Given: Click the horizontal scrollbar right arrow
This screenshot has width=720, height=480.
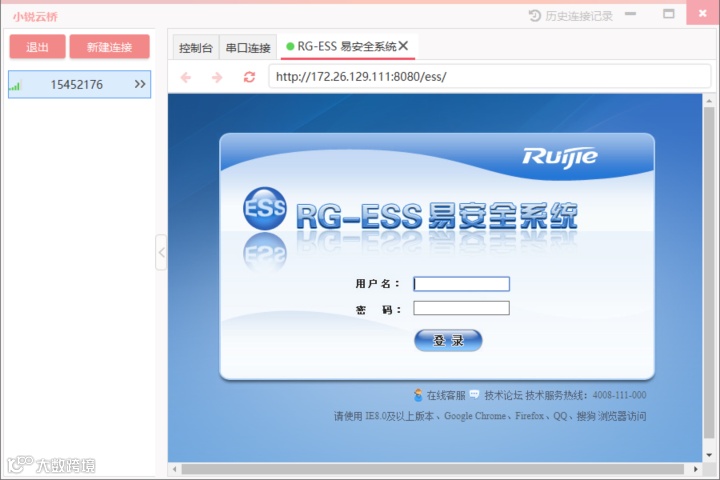Looking at the screenshot, I should (696, 469).
